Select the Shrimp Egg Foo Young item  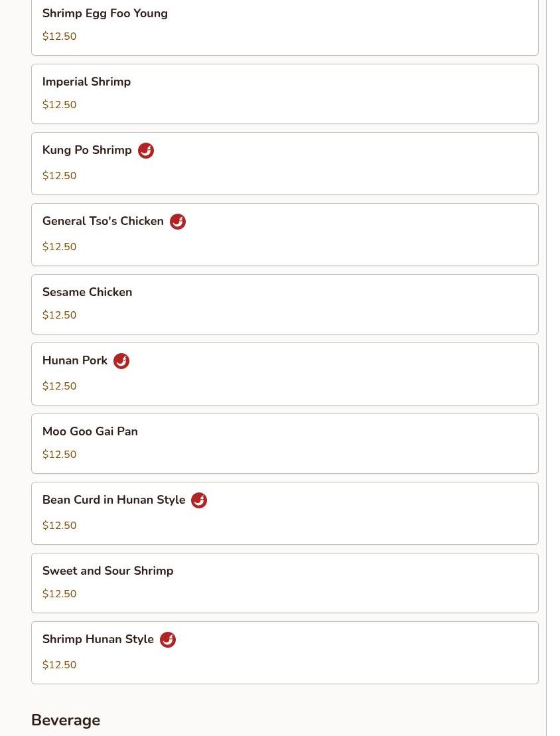(285, 27)
